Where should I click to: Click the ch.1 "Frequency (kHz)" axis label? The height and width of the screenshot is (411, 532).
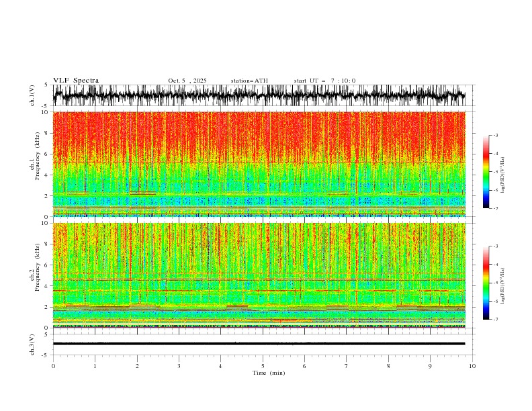(38, 156)
